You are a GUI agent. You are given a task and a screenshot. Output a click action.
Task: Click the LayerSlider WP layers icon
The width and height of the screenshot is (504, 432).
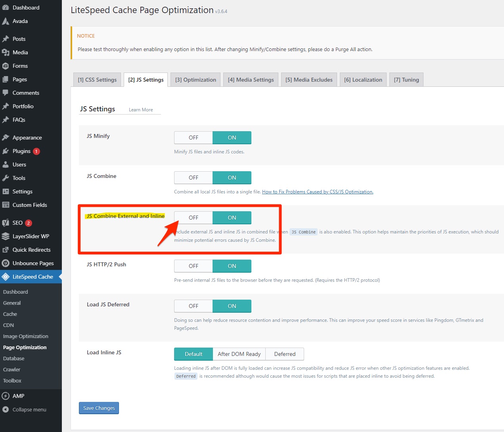pos(6,236)
